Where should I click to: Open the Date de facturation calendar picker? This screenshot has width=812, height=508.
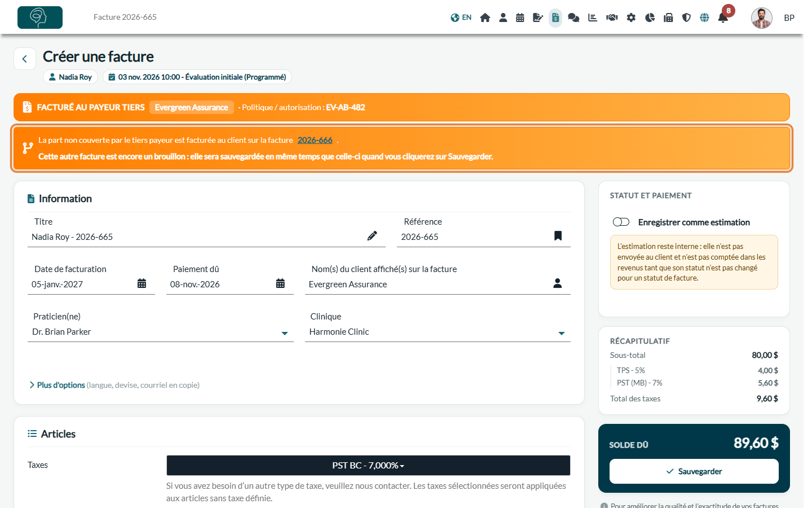pos(142,283)
